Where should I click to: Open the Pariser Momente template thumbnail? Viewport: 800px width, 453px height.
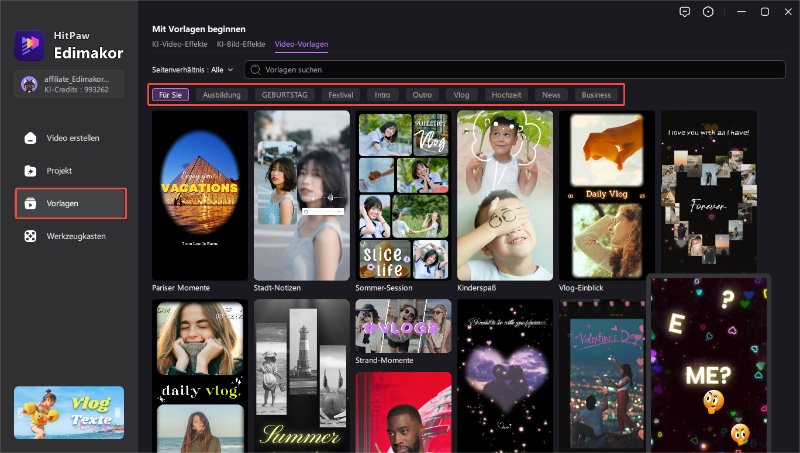click(200, 195)
